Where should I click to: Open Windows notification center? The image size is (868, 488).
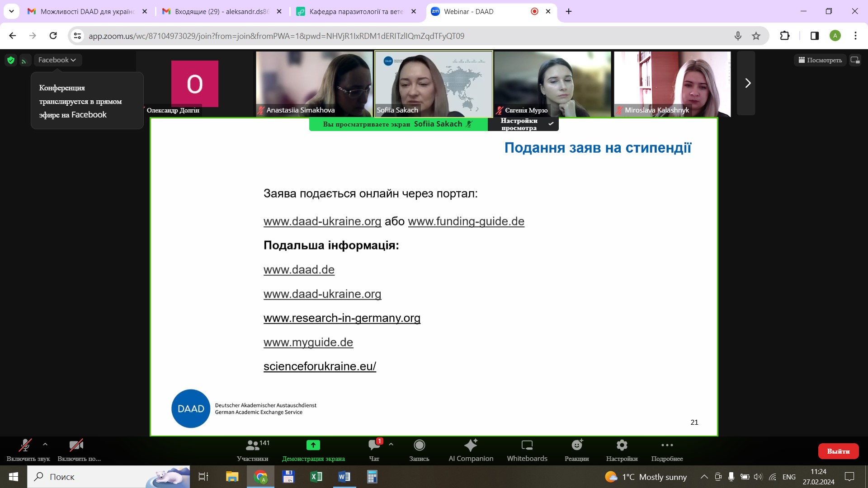click(849, 477)
